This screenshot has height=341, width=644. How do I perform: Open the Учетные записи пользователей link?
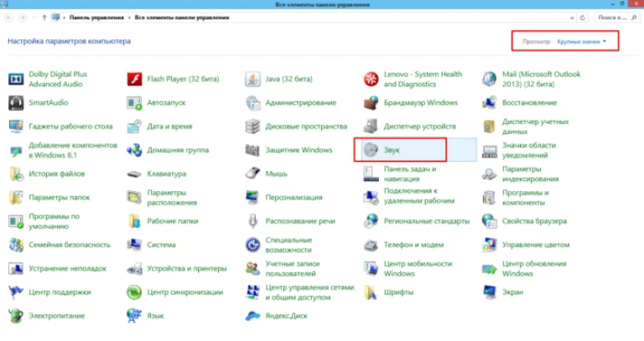coord(293,269)
